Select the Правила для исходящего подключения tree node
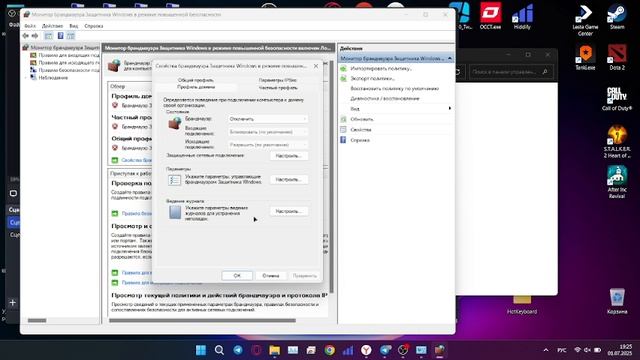 point(64,62)
